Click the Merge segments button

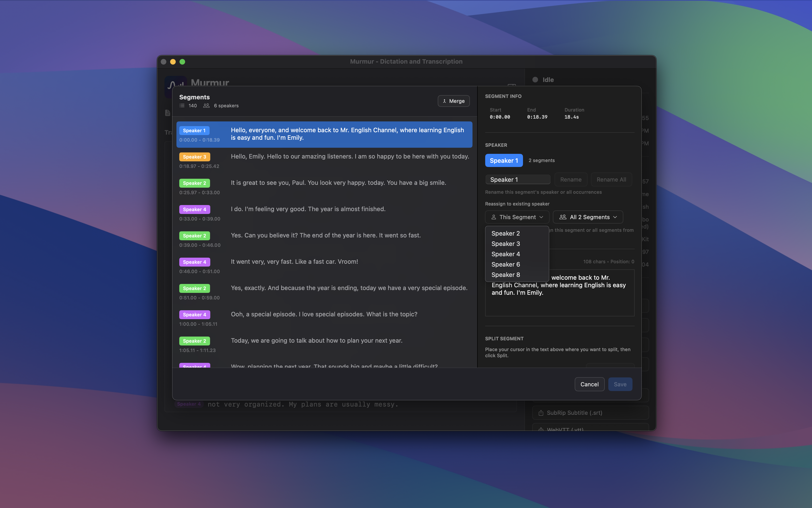tap(453, 101)
